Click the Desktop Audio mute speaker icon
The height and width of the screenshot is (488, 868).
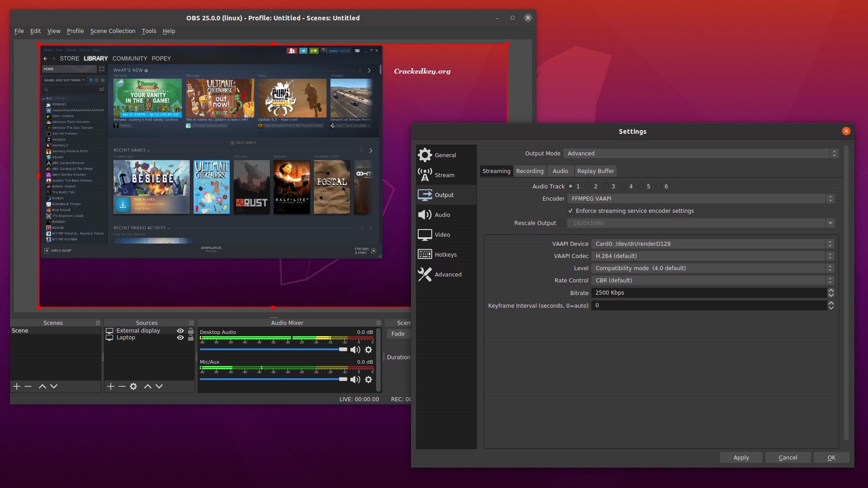click(355, 350)
